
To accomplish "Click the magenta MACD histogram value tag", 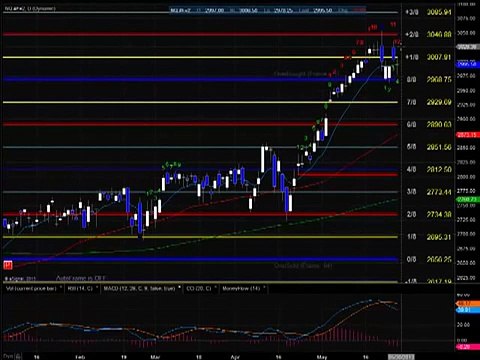I will [x=467, y=347].
